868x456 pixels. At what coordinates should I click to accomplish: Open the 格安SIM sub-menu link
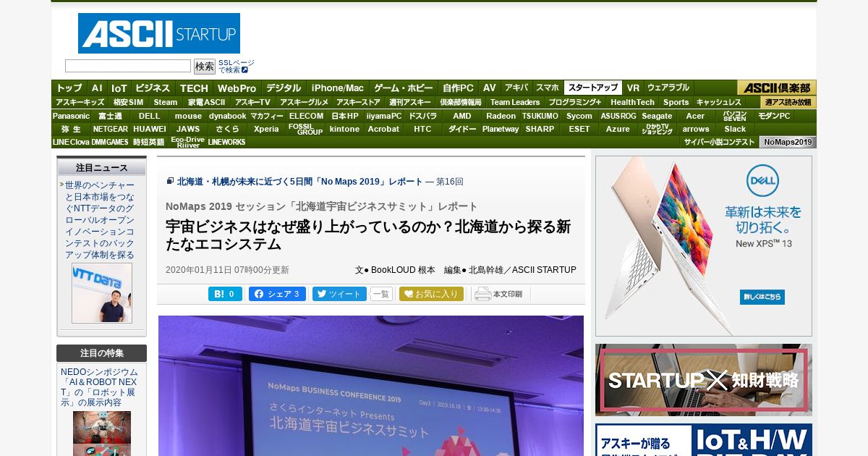pyautogui.click(x=128, y=102)
